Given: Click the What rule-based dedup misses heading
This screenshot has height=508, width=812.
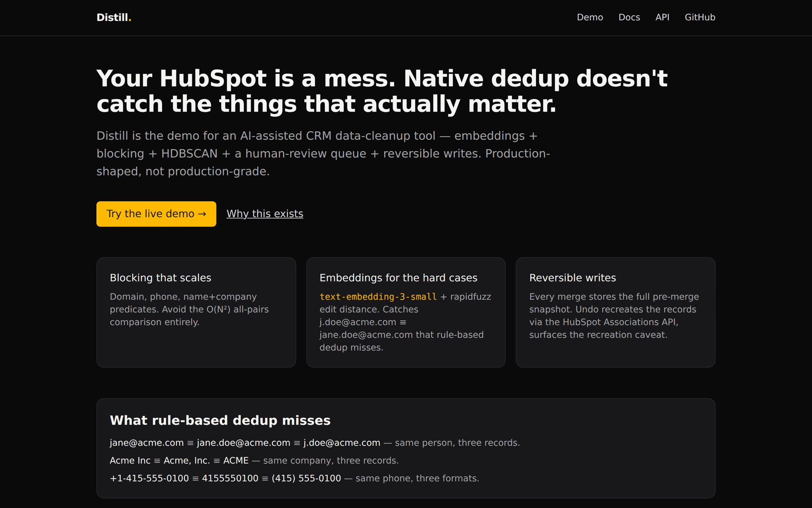Looking at the screenshot, I should (x=220, y=421).
